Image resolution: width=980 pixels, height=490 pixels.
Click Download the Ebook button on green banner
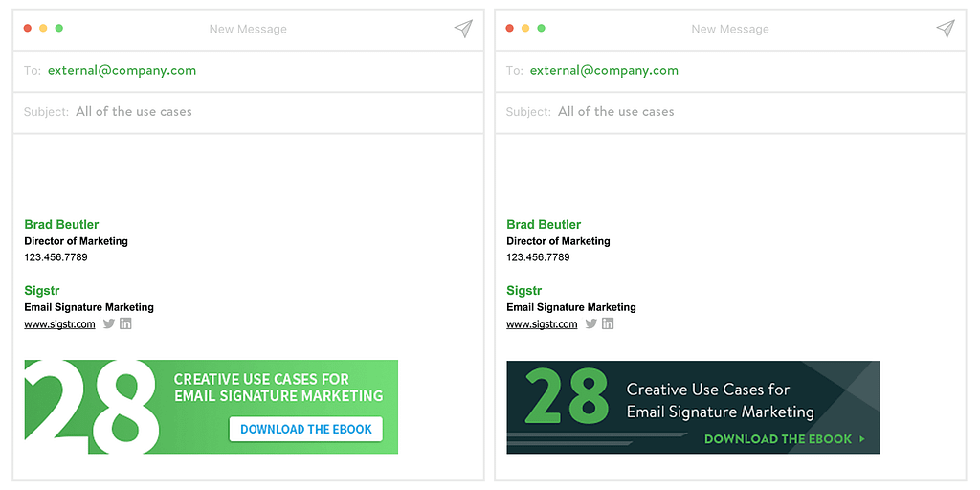[x=305, y=430]
